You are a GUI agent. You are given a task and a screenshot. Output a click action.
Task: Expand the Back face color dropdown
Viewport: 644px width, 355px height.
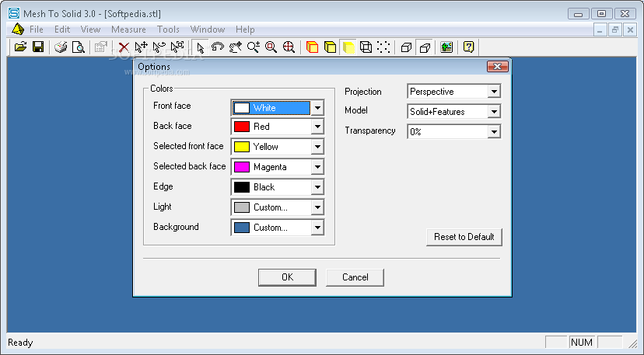tap(317, 127)
